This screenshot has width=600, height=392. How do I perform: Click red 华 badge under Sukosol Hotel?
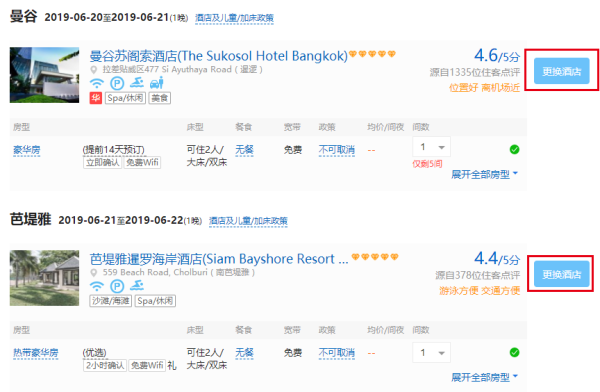pyautogui.click(x=96, y=98)
